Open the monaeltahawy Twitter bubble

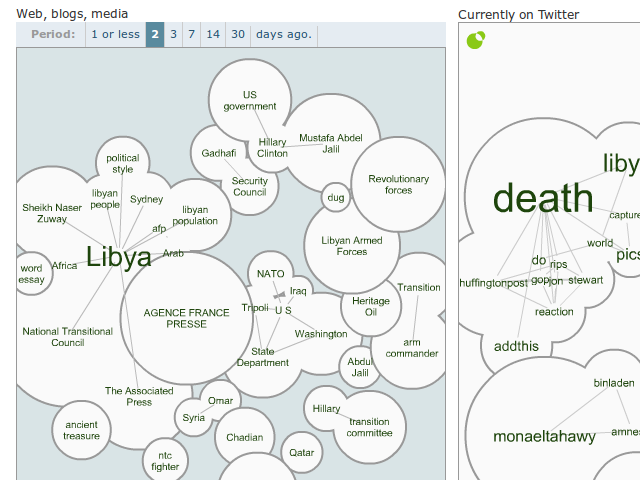point(544,437)
